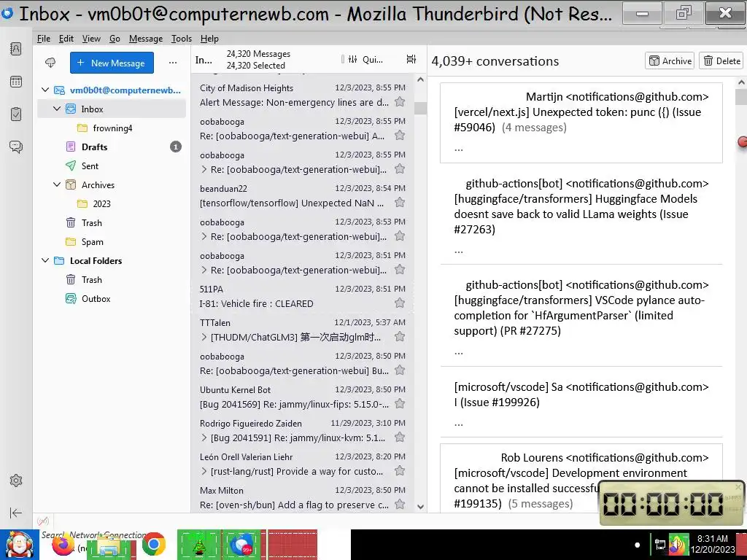Image resolution: width=747 pixels, height=560 pixels.
Task: Star the Max Milton oven-sh/bun message
Action: pyautogui.click(x=400, y=505)
